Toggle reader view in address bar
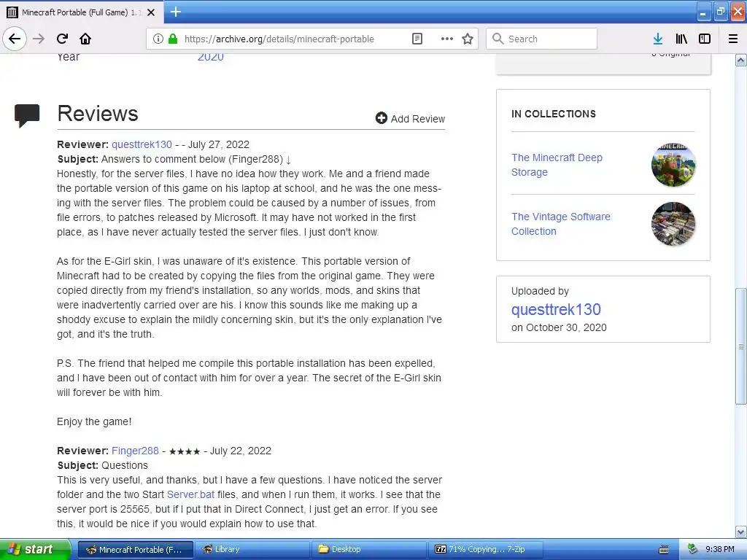The height and width of the screenshot is (560, 747). pos(417,39)
